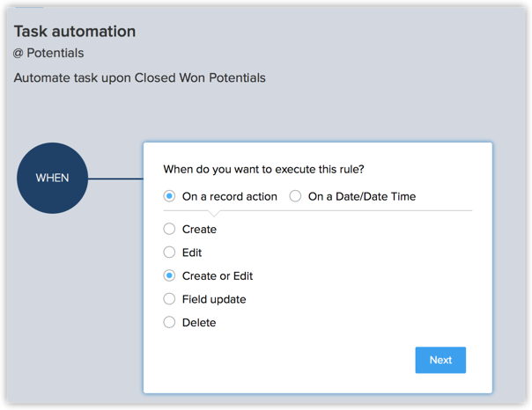The height and width of the screenshot is (410, 532).
Task: Click the 'On a Date/Date Time' label text
Action: point(361,196)
